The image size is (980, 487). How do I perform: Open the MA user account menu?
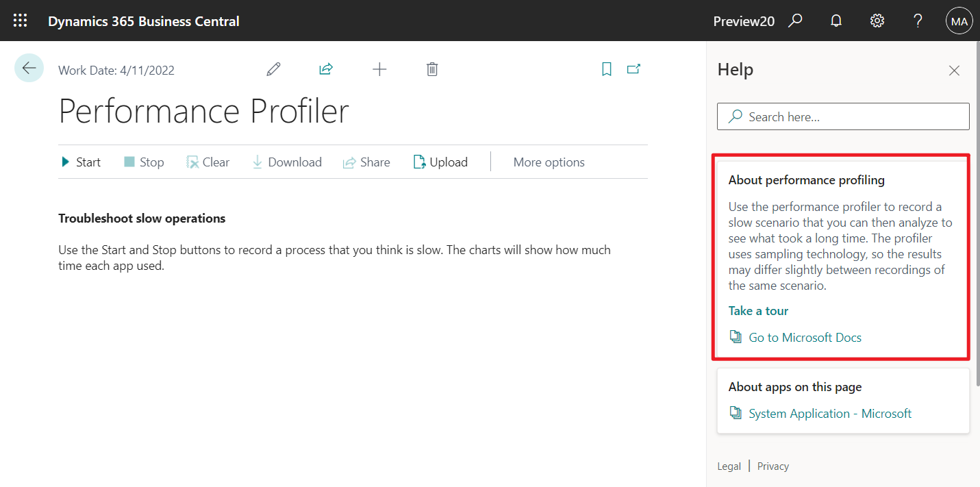click(x=959, y=21)
